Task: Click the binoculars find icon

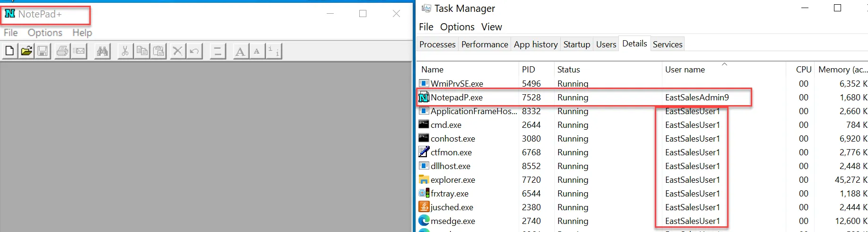Action: point(102,51)
